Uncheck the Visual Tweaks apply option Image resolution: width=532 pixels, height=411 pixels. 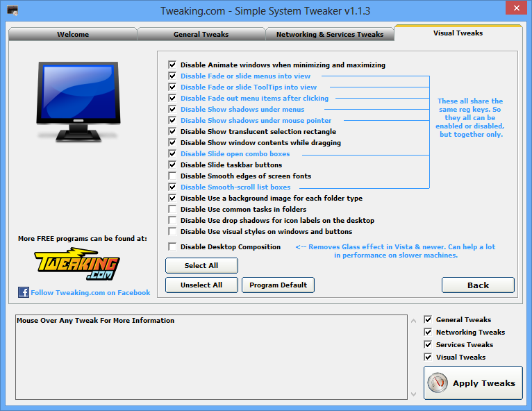[x=428, y=357]
